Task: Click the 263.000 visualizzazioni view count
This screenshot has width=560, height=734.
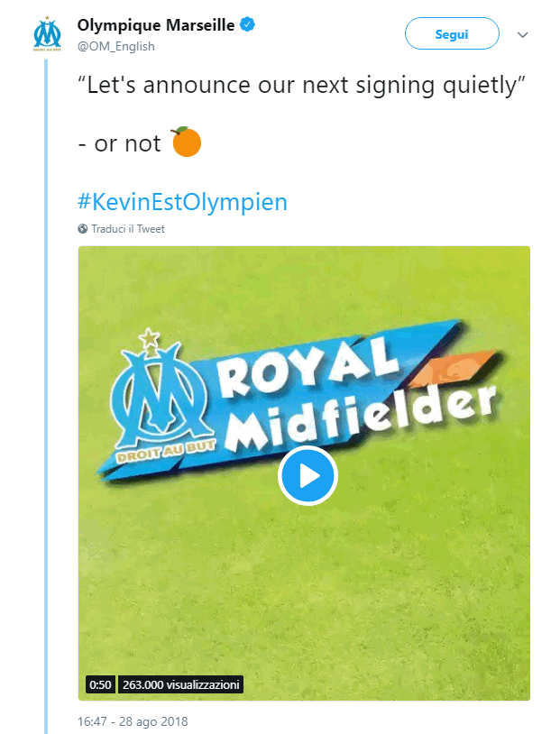Action: click(x=180, y=684)
